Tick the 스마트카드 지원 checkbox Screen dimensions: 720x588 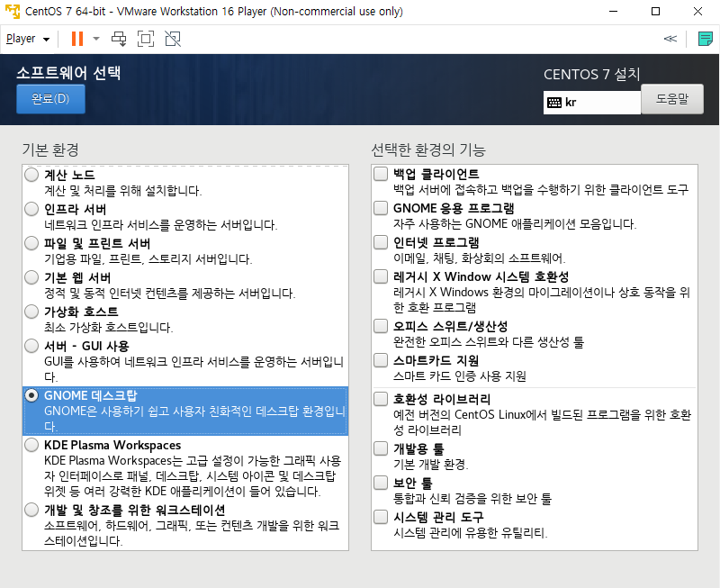click(x=381, y=360)
